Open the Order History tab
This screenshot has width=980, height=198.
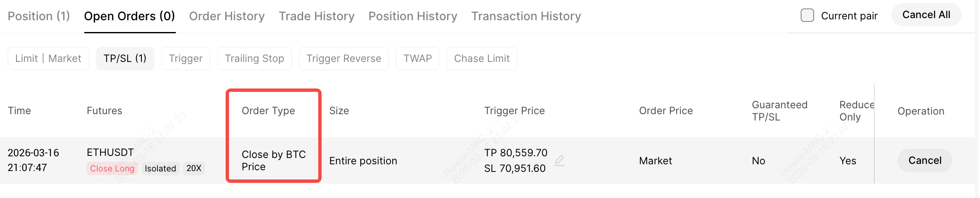click(226, 16)
